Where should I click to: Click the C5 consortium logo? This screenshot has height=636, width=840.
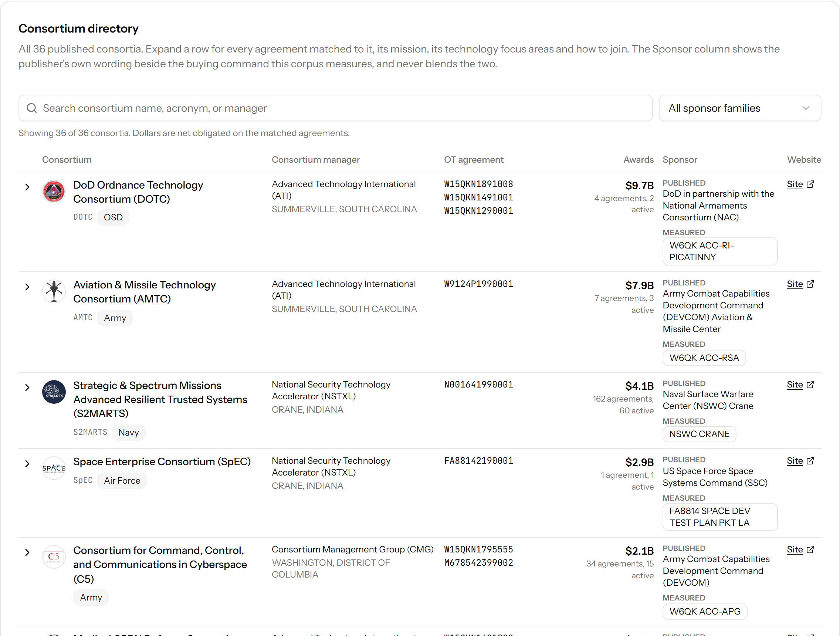54,556
